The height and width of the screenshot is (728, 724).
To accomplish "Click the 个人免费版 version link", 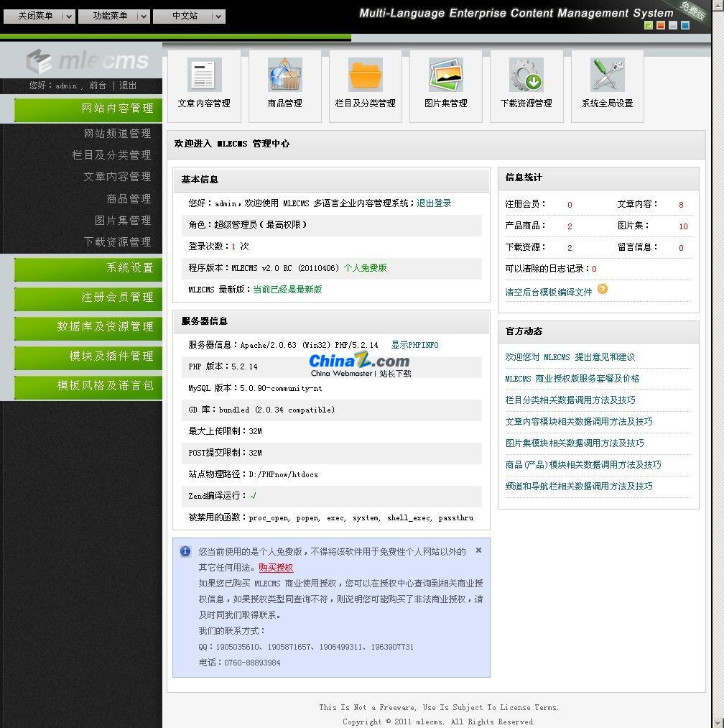I will pyautogui.click(x=366, y=268).
